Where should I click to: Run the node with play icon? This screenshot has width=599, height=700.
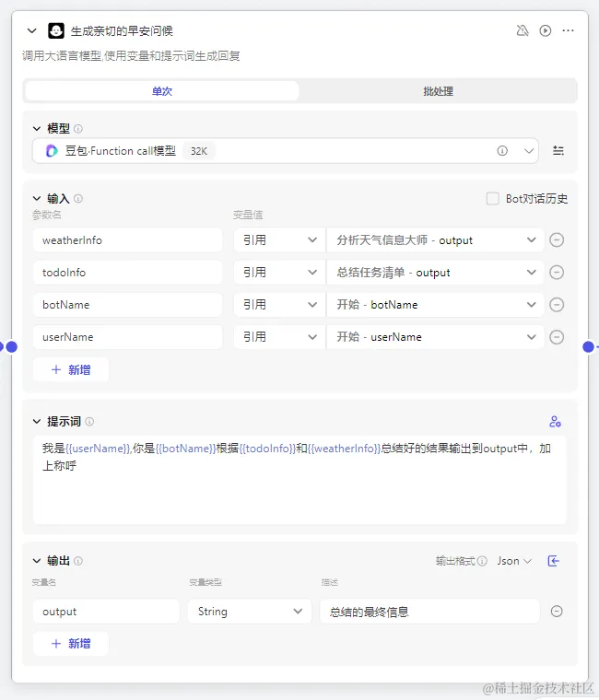545,30
